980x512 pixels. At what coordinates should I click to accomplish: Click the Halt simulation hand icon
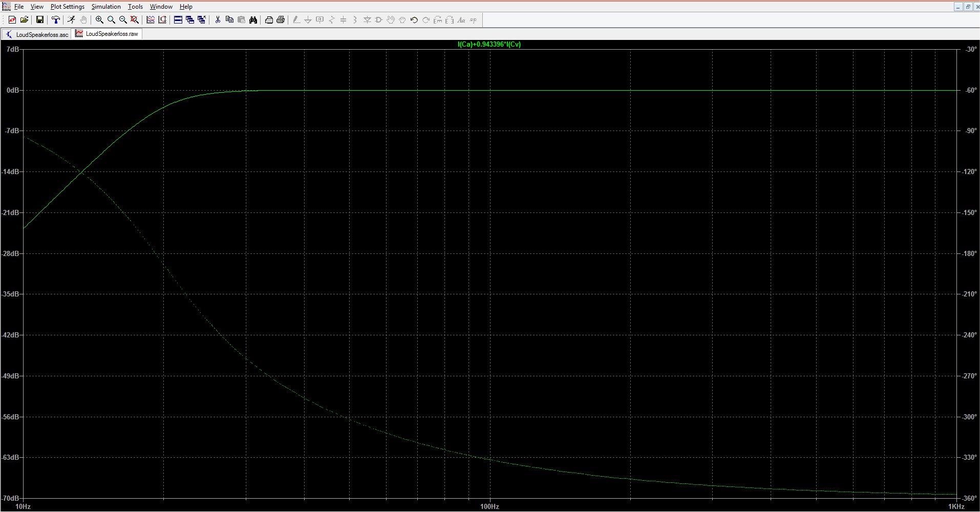pos(83,20)
